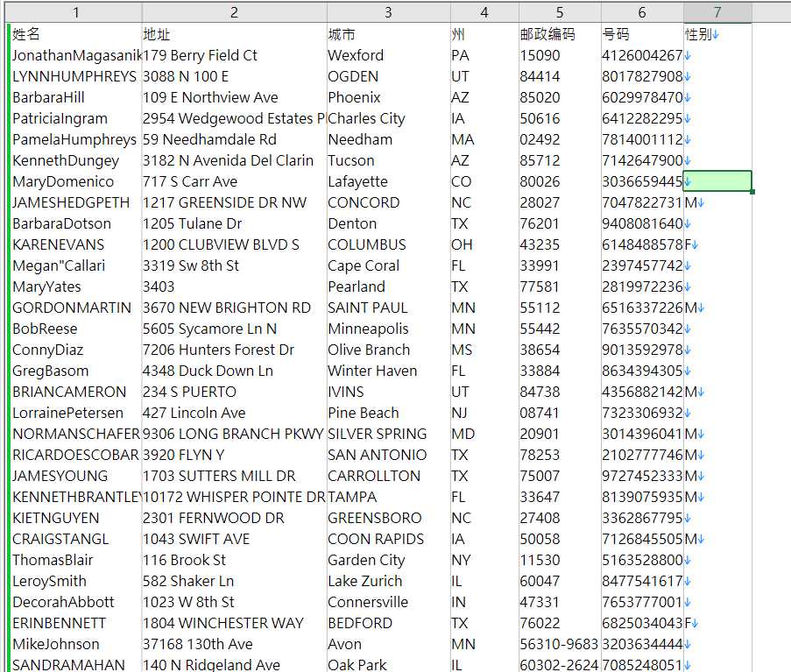This screenshot has width=791, height=672.
Task: Click the 地址 header cell
Action: click(x=234, y=34)
